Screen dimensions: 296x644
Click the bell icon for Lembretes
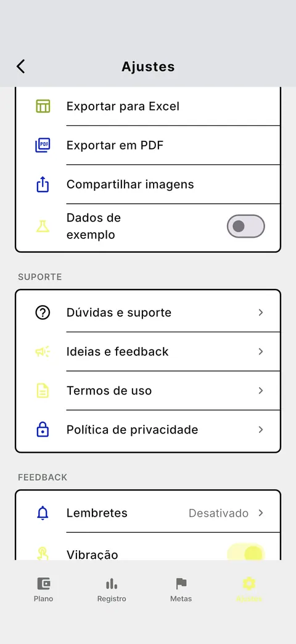43,513
